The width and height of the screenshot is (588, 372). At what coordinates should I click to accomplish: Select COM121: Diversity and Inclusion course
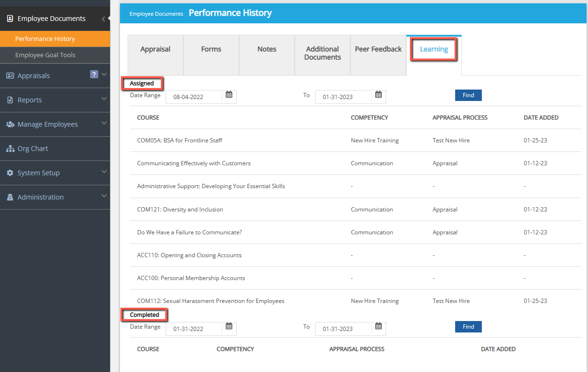point(180,210)
